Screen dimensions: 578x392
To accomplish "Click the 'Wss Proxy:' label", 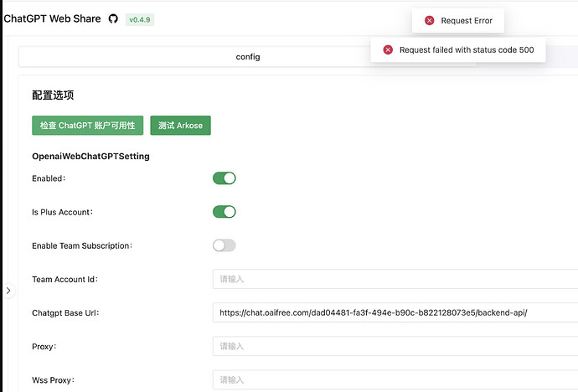I will pos(54,380).
